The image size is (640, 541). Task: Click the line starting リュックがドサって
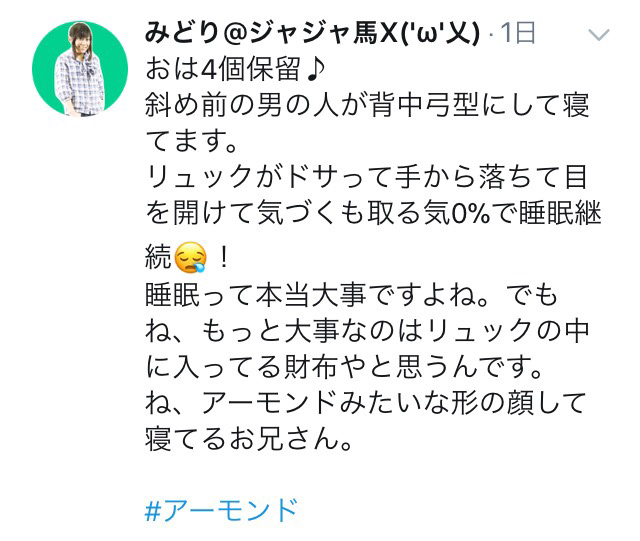point(366,177)
